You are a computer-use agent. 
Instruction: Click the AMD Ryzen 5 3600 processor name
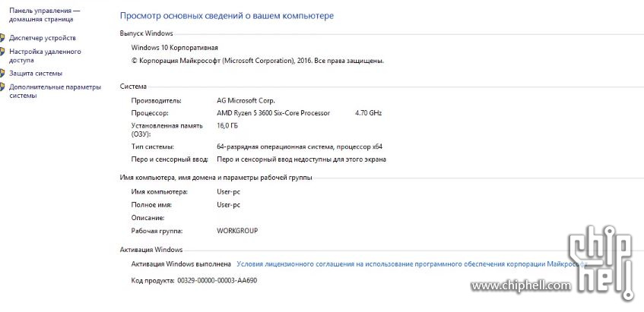point(273,112)
